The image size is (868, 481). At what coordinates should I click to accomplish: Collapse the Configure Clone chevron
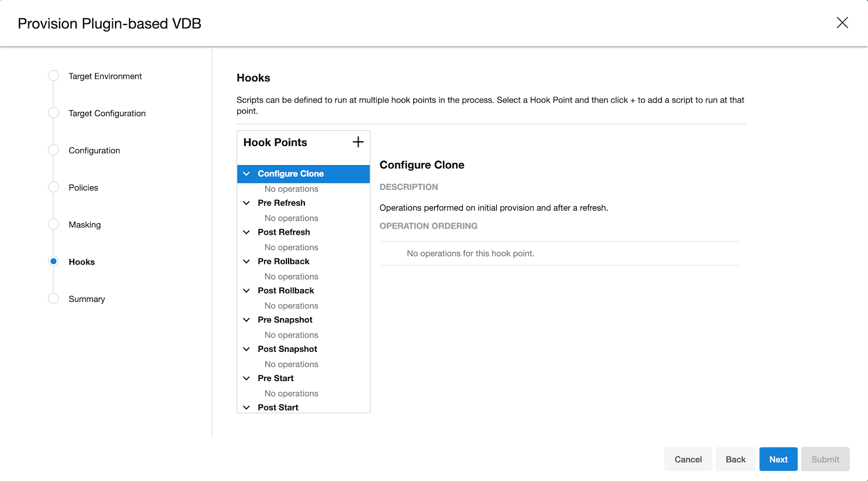click(246, 174)
